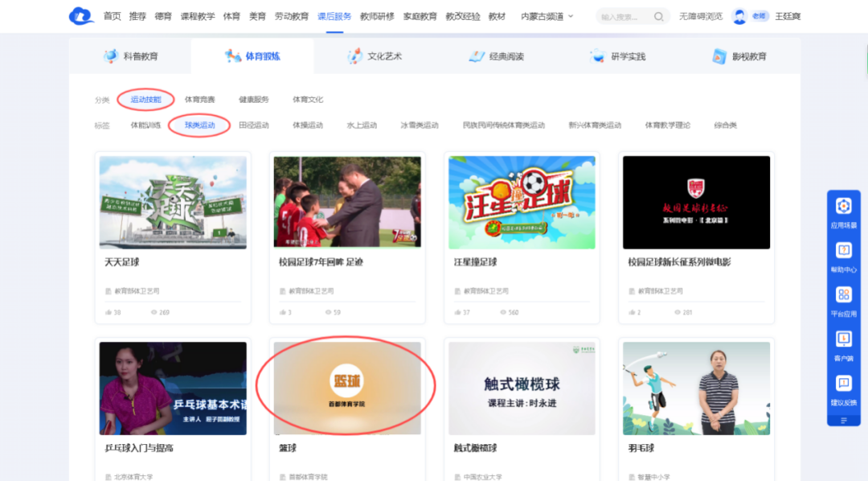Open 课后服务 in top navigation

(x=334, y=17)
